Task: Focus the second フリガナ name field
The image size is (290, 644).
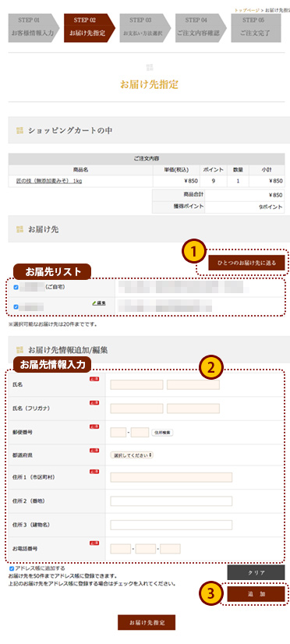Action: click(x=193, y=409)
